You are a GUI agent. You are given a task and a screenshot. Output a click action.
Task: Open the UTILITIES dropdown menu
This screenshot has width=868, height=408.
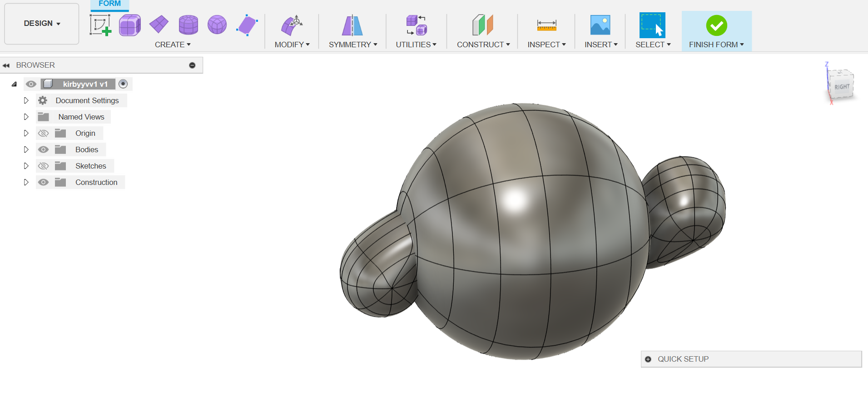416,45
